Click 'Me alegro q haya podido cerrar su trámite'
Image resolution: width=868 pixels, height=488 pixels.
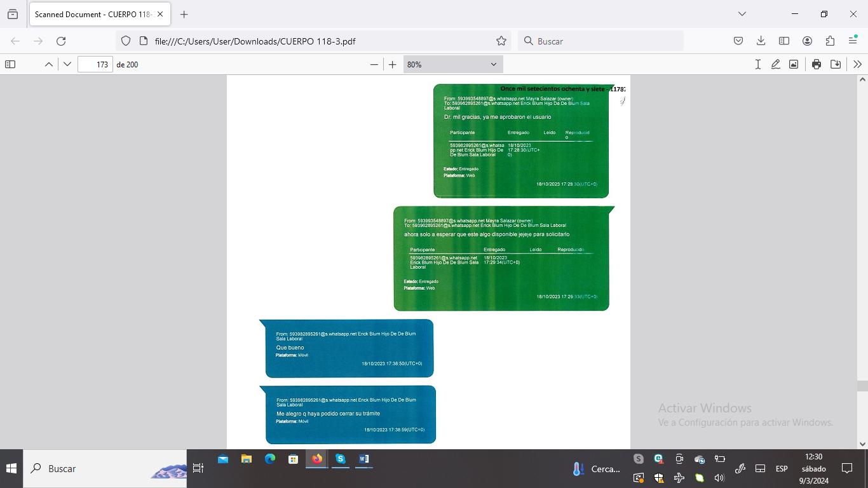[x=328, y=414]
